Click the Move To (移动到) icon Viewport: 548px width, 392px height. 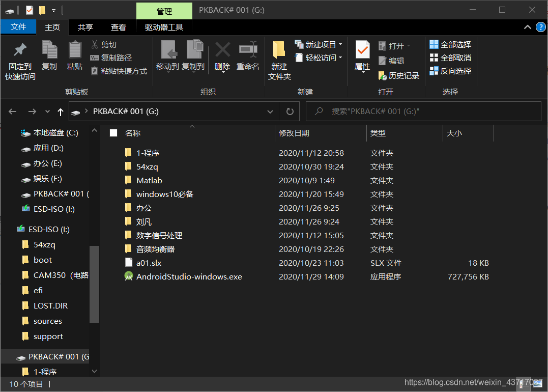point(168,49)
